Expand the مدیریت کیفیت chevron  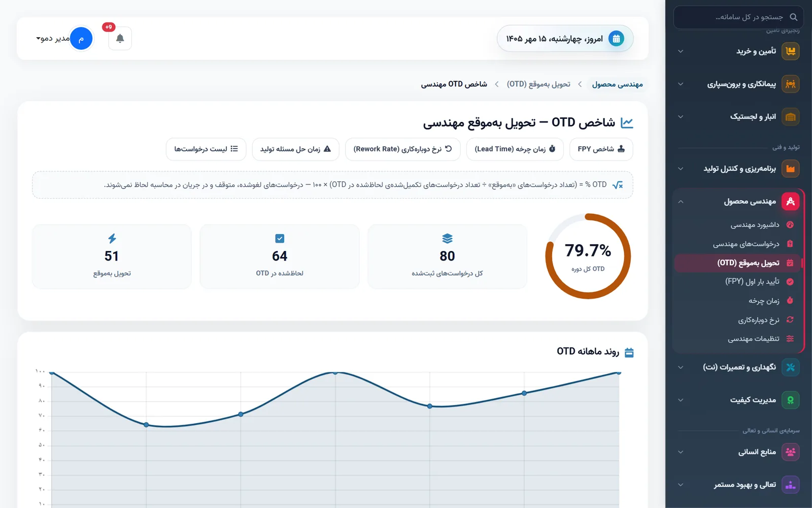click(681, 400)
